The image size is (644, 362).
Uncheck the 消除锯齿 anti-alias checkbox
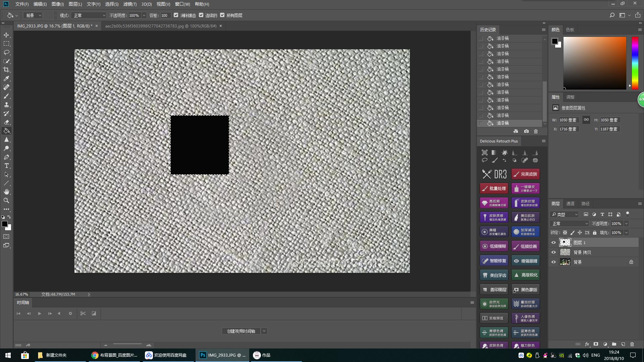[176, 15]
